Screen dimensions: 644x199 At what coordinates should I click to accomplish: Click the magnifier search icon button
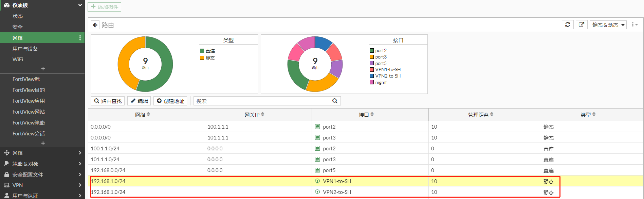pos(335,101)
